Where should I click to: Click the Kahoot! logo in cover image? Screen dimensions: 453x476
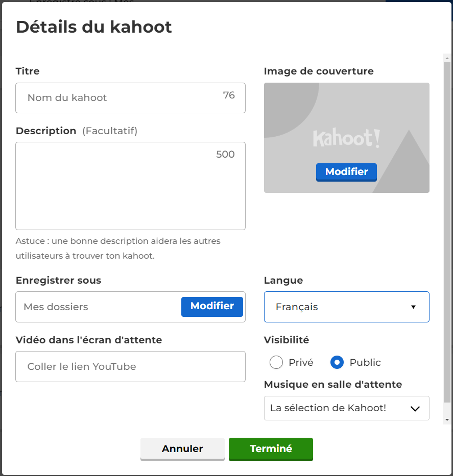point(346,138)
